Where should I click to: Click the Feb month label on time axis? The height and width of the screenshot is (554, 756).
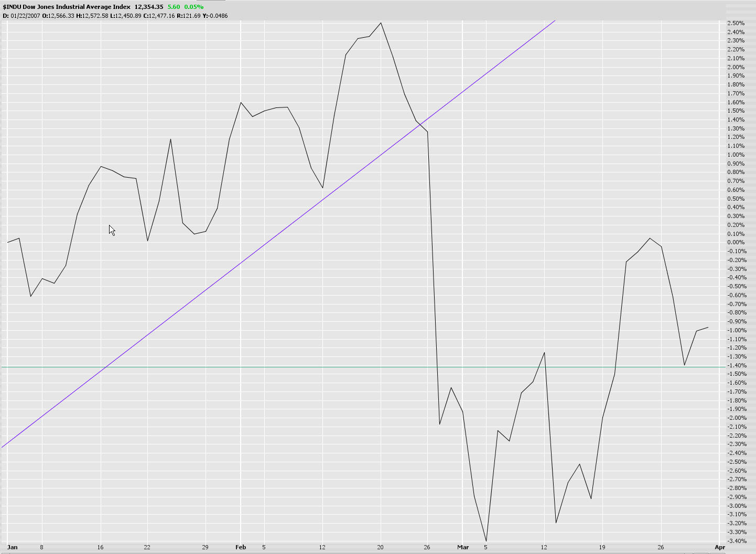coord(241,547)
